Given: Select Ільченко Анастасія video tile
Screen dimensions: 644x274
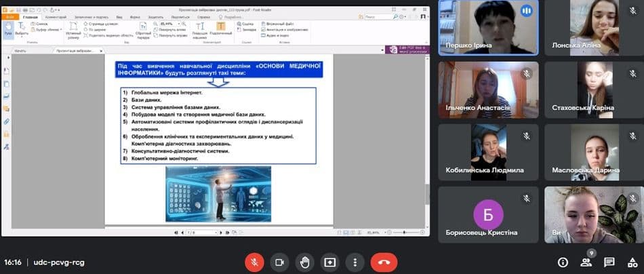Looking at the screenshot, I should [488, 90].
